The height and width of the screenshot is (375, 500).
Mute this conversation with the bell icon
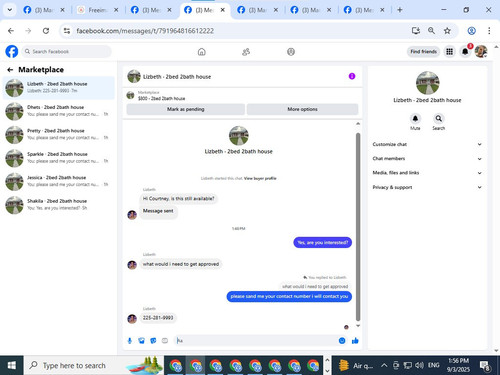click(x=415, y=119)
